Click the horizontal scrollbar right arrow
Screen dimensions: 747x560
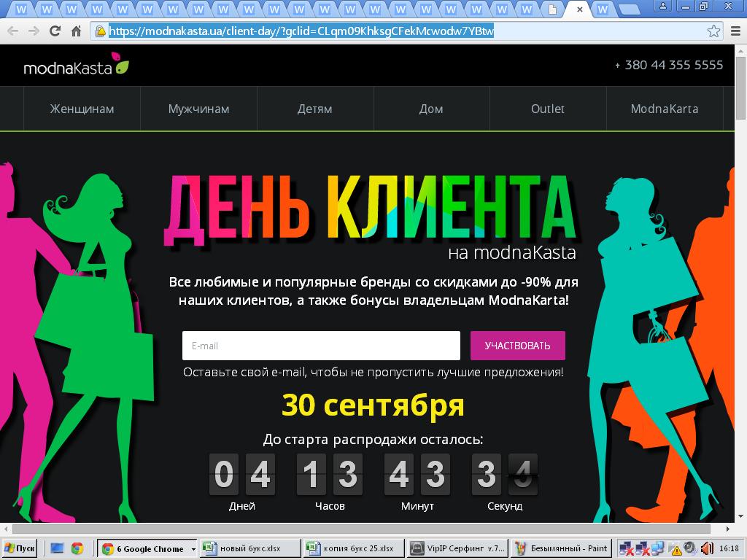click(727, 529)
